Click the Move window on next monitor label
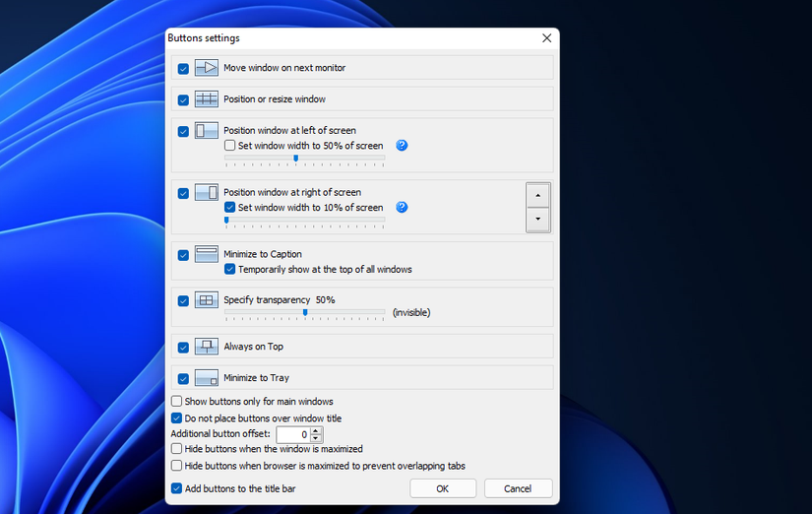 click(x=284, y=68)
